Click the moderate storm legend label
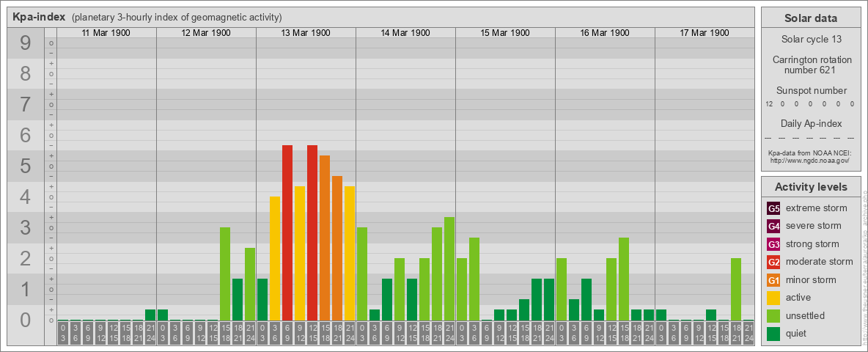 click(x=820, y=262)
